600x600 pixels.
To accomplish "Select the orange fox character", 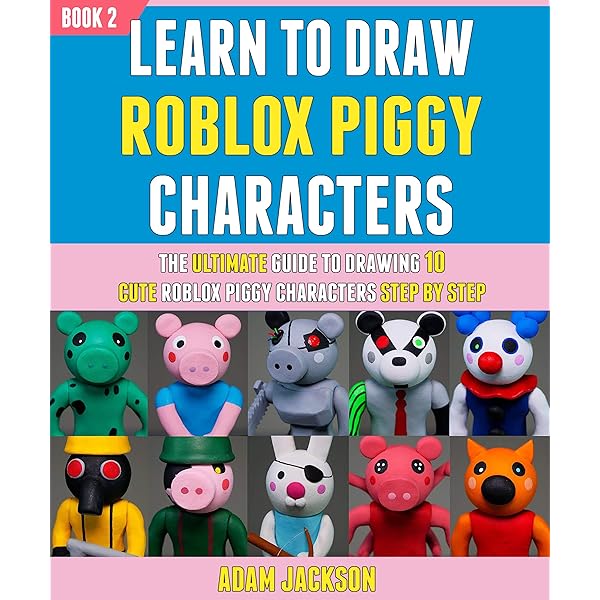I will 500,496.
